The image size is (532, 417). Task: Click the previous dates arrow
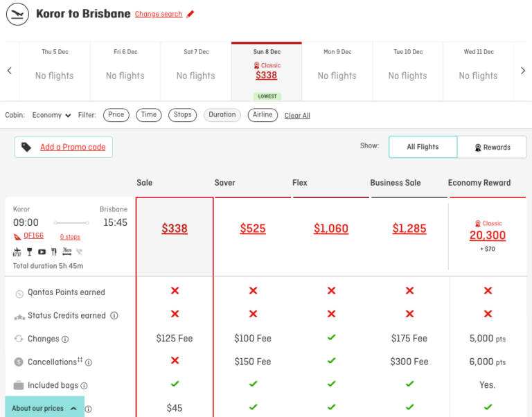tap(10, 71)
